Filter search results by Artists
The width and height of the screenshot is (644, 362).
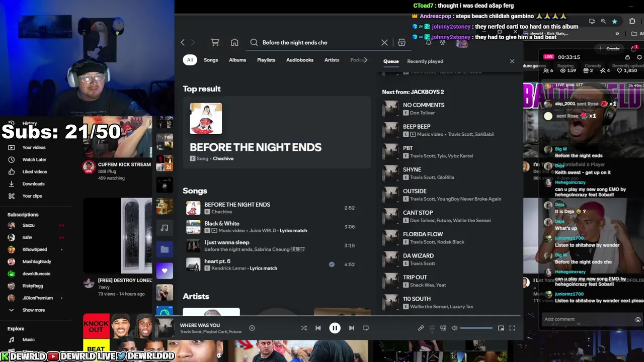pos(332,60)
